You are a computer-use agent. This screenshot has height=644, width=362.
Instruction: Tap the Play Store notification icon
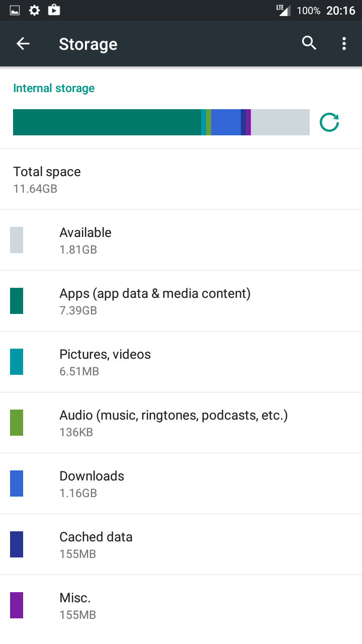[x=54, y=10]
